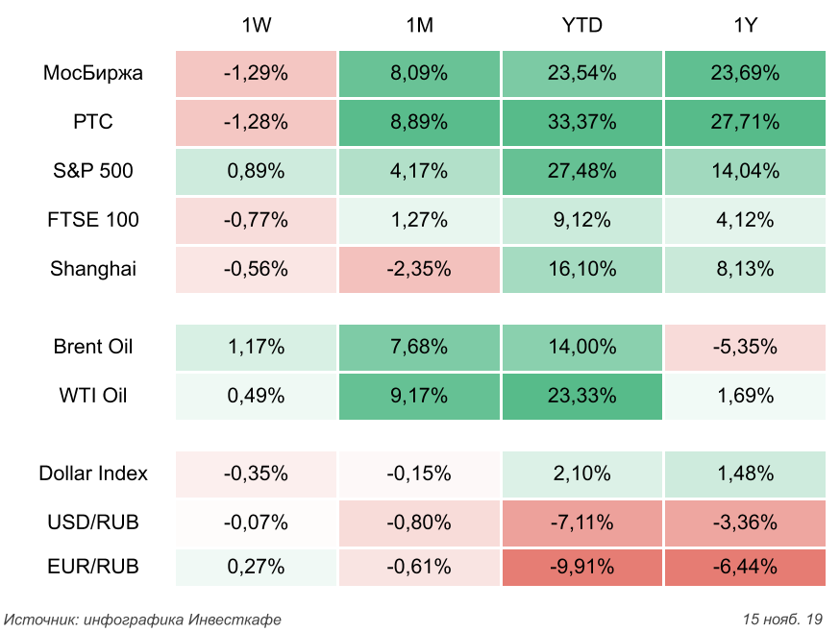Select the Brent Oil row label
The image size is (840, 632).
(x=93, y=347)
